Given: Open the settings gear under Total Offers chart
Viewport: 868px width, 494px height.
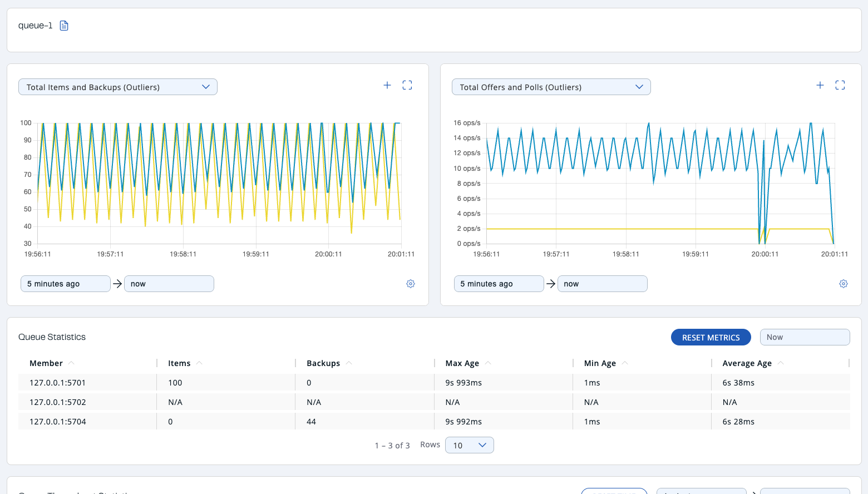Looking at the screenshot, I should [x=844, y=283].
